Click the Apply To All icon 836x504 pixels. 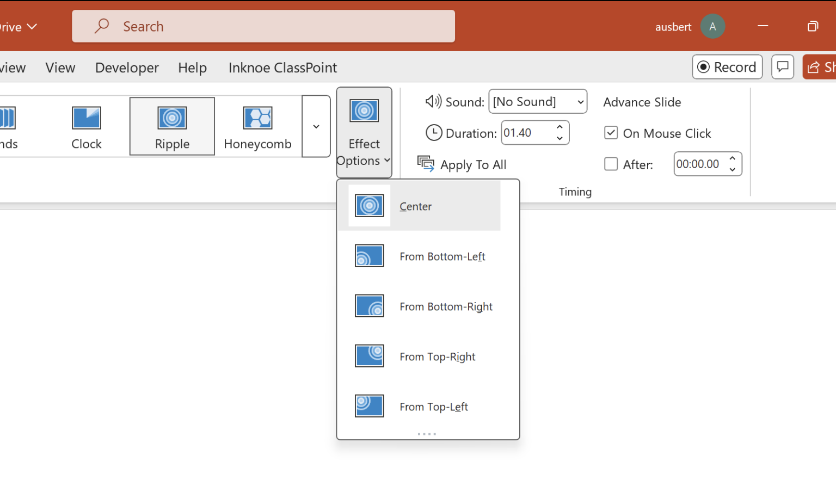coord(426,163)
